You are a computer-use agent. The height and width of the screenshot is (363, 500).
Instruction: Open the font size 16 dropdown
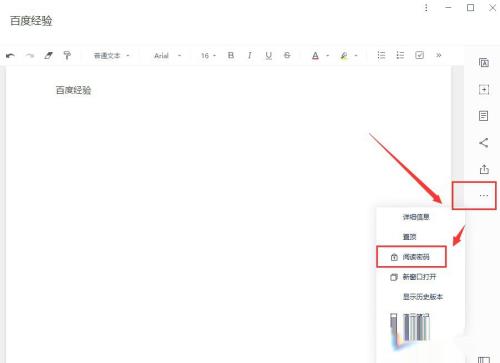pos(208,56)
